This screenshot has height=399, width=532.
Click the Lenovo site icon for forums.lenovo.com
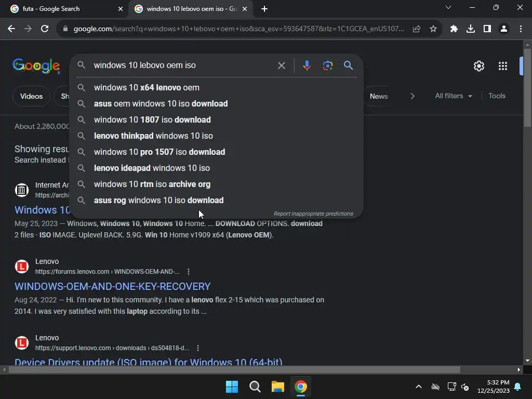pyautogui.click(x=22, y=267)
